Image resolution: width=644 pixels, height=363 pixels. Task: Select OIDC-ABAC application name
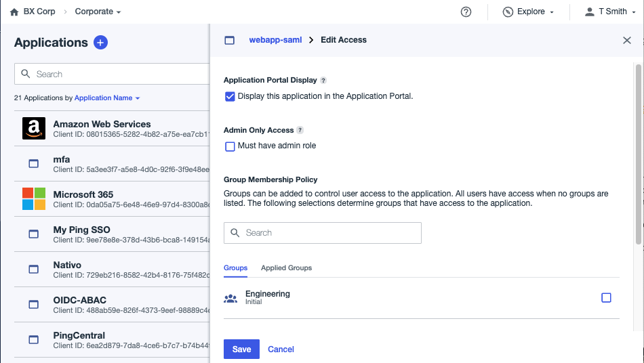80,300
